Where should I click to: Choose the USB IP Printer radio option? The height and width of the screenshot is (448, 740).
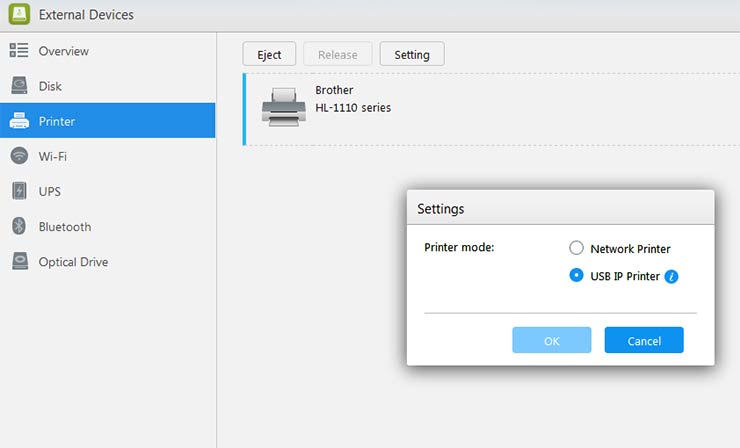(x=576, y=276)
